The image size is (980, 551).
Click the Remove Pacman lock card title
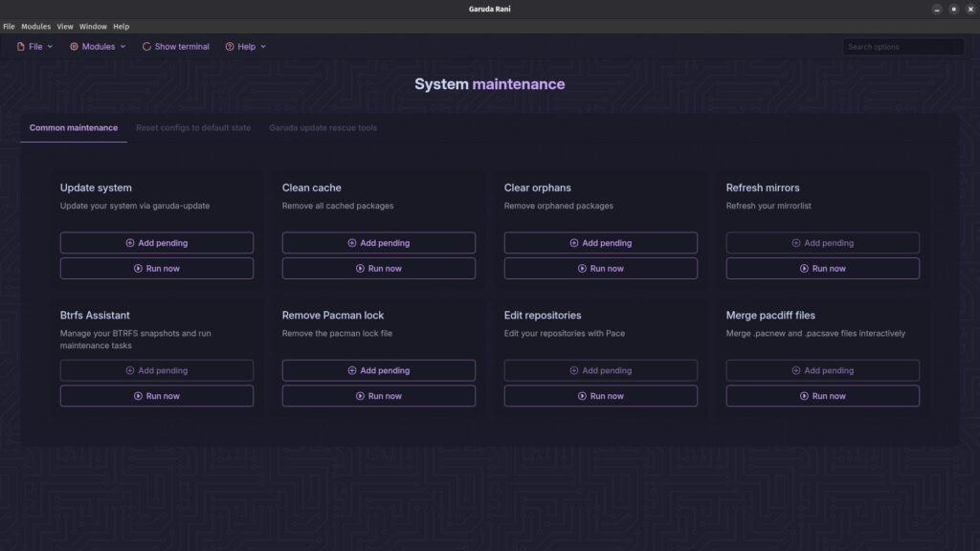click(332, 316)
